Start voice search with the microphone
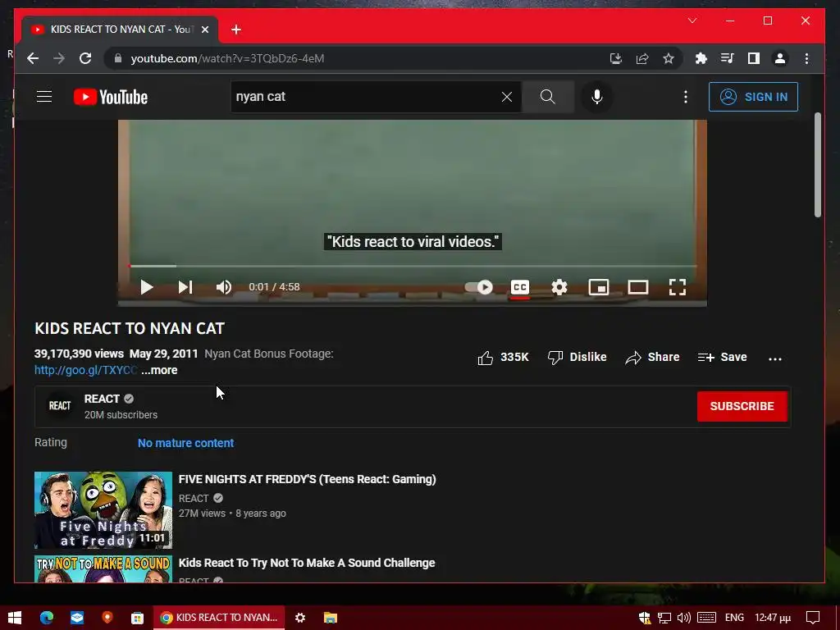Viewport: 840px width, 630px height. [x=597, y=97]
